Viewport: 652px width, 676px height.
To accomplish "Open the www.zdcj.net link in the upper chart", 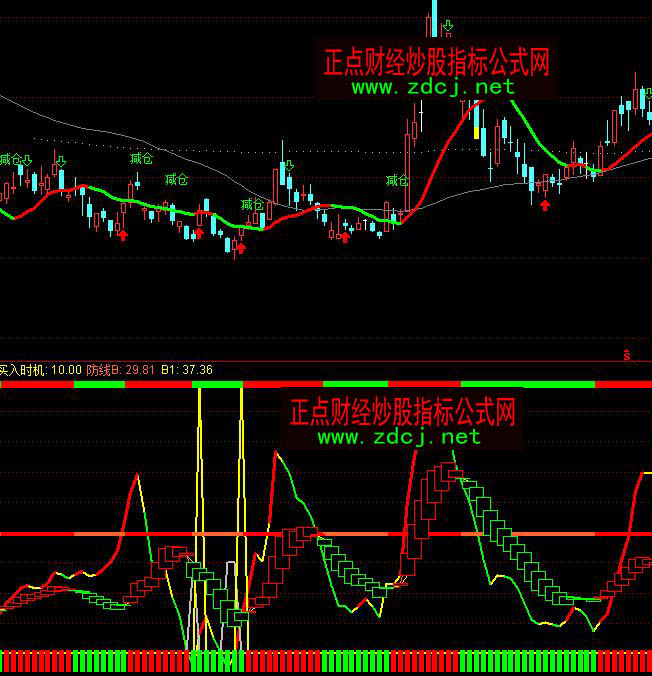I will [433, 87].
